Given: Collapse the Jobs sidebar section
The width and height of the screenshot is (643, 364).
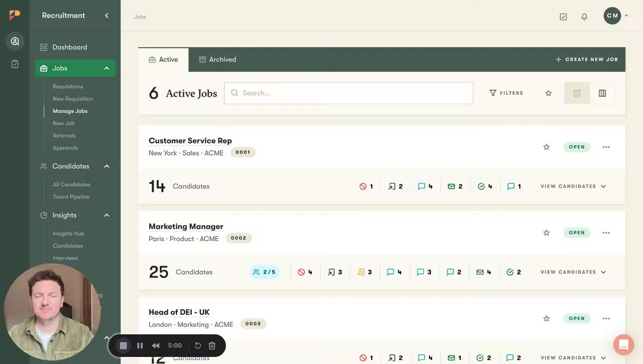Looking at the screenshot, I should tap(106, 68).
